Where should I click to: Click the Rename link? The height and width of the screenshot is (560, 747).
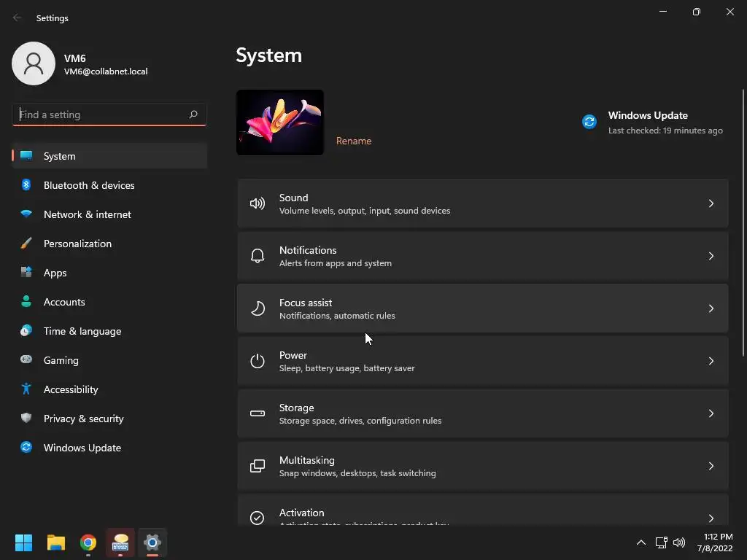pyautogui.click(x=354, y=141)
